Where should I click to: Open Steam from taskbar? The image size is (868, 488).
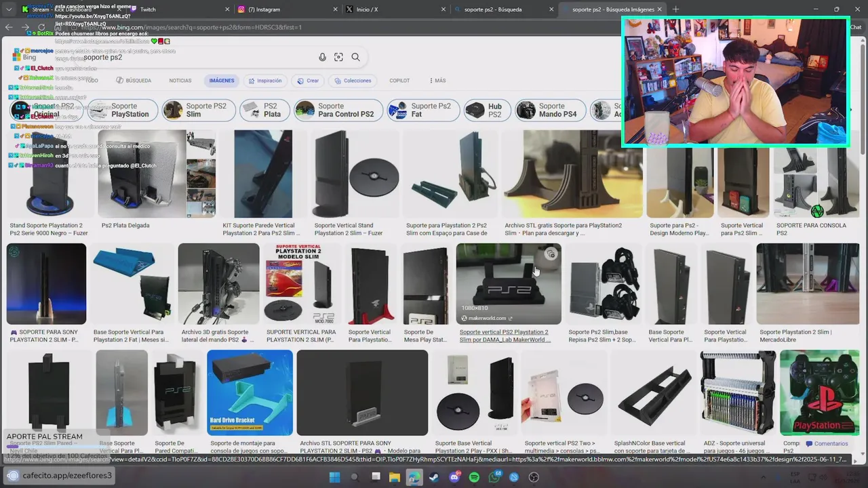click(435, 477)
